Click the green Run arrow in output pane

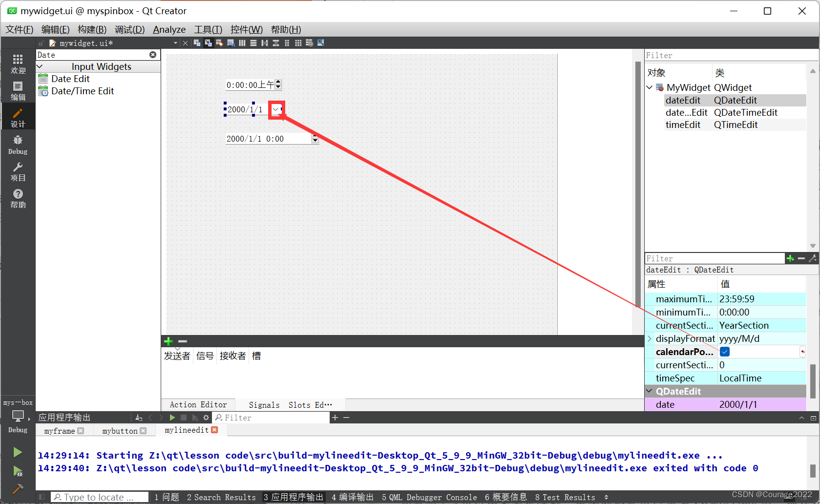[172, 418]
